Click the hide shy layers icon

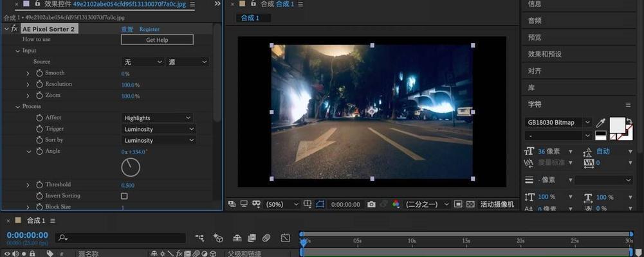pos(237,238)
